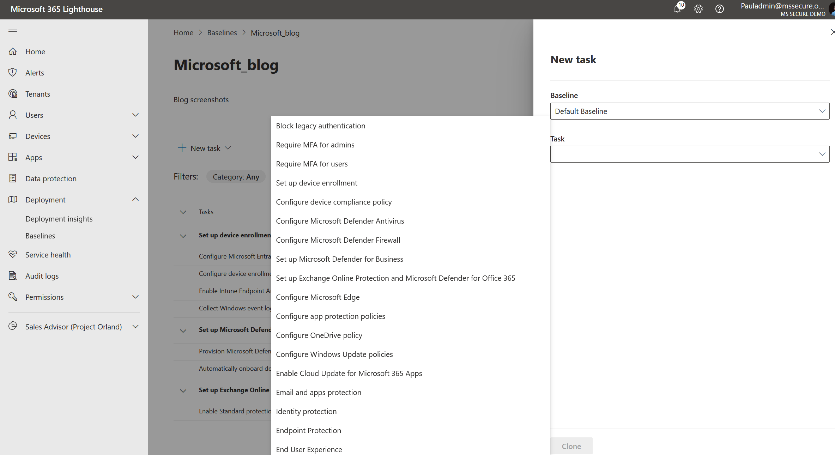835x455 pixels.
Task: Select Identity protection option
Action: click(x=410, y=411)
